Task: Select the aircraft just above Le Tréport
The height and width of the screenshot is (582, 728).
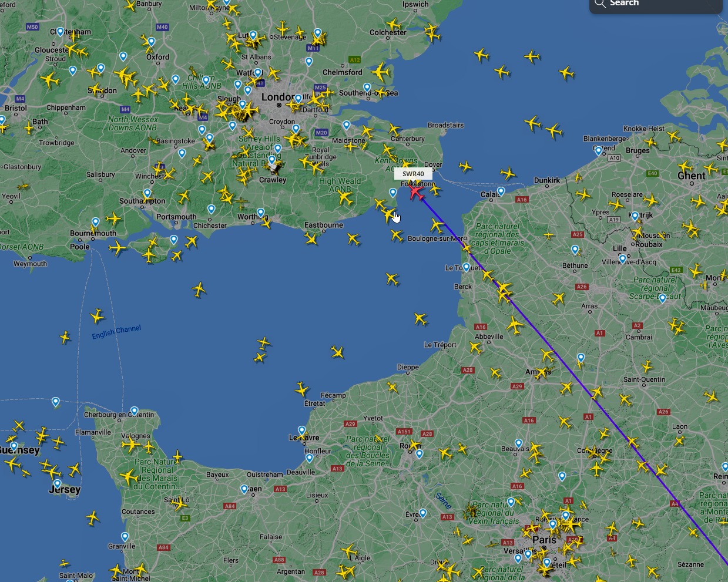Action: pyautogui.click(x=420, y=319)
